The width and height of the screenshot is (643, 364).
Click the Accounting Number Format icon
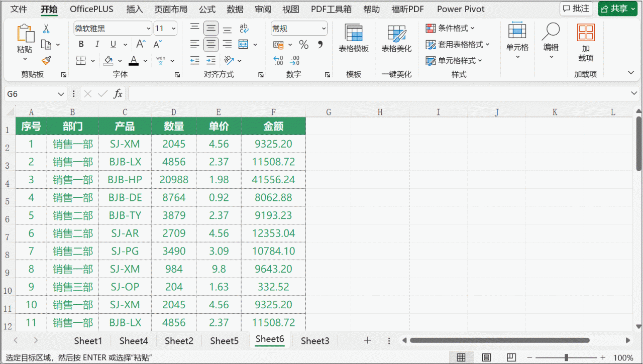[x=278, y=45]
